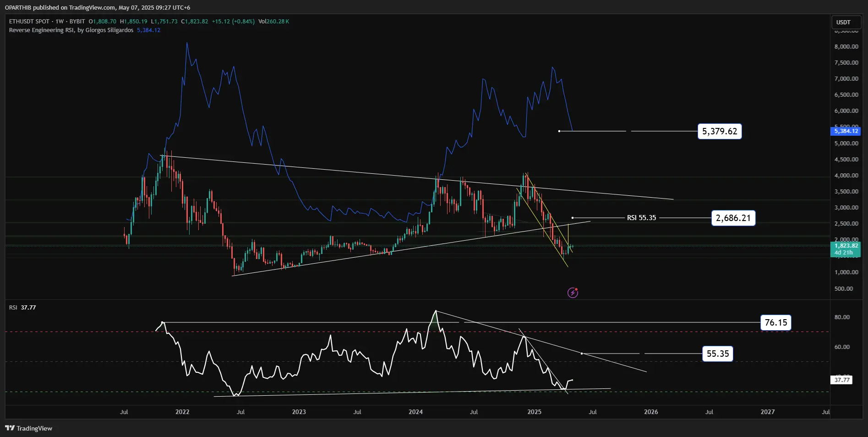
Task: Click the 6,500.00 price axis label
Action: (x=846, y=94)
